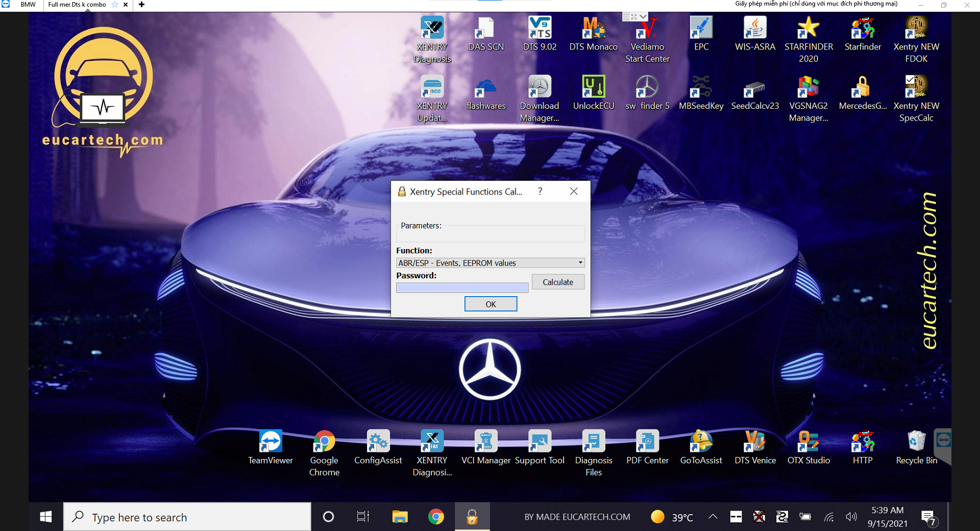Open Xentry NEW SpecCalc icon

916,99
